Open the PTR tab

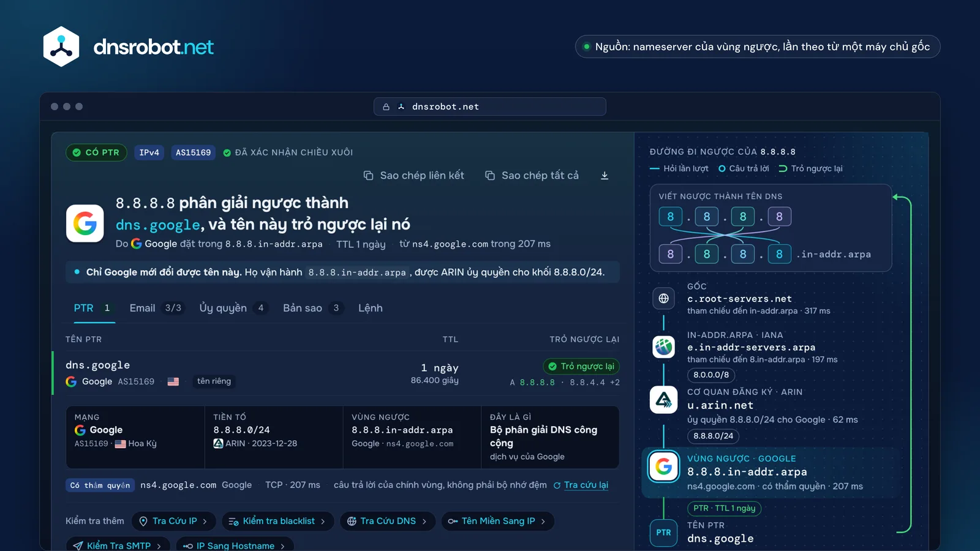tap(94, 308)
